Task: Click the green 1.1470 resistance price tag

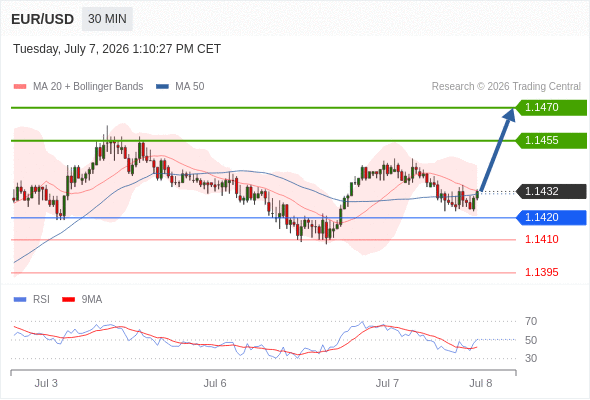Action: [551, 108]
